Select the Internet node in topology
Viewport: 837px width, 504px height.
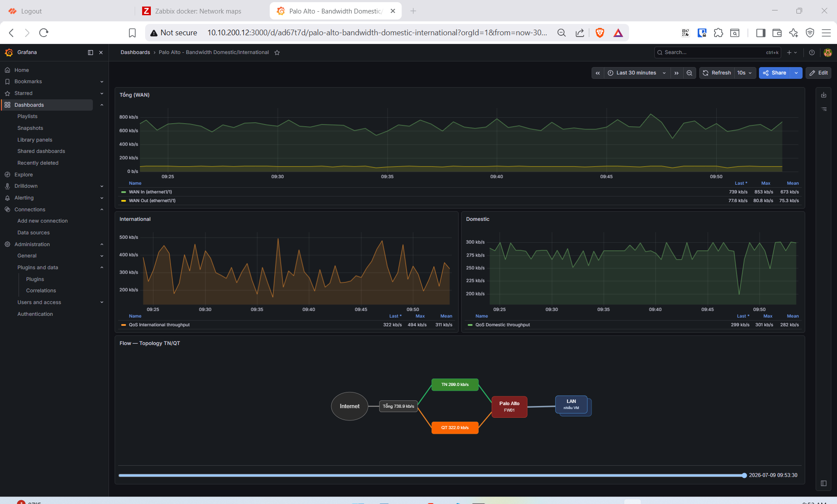pyautogui.click(x=350, y=406)
